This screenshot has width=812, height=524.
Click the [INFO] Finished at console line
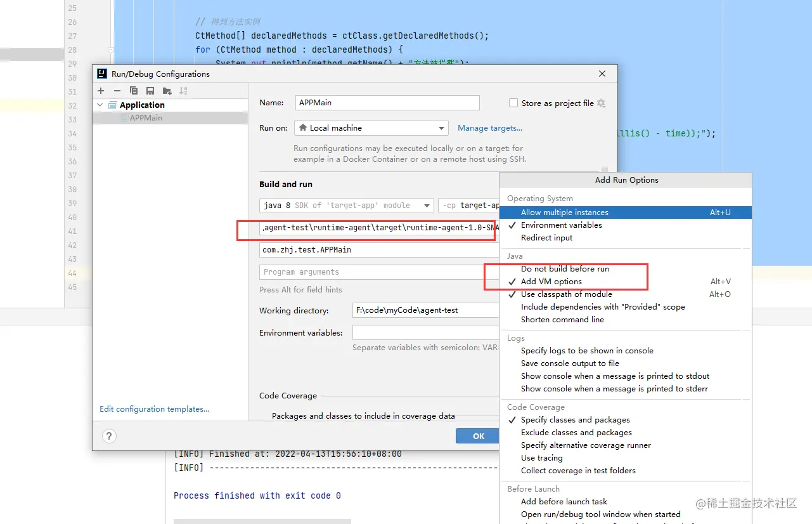tap(288, 454)
